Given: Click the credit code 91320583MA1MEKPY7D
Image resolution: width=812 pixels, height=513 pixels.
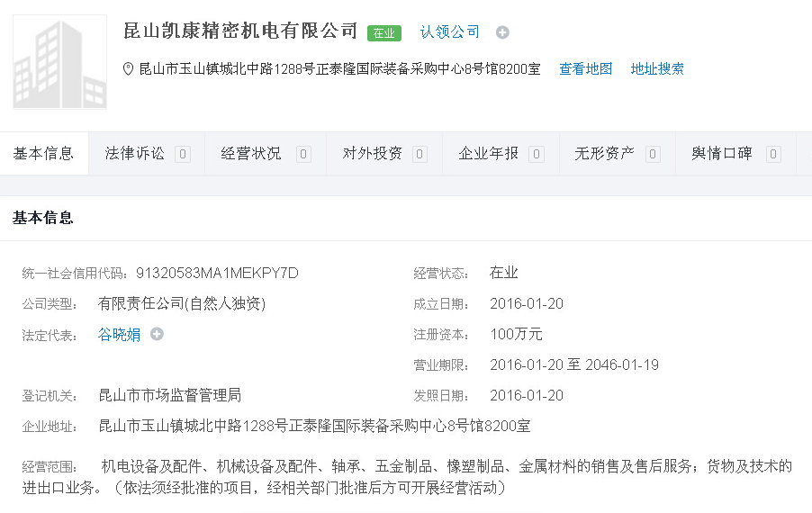Looking at the screenshot, I should tap(217, 273).
